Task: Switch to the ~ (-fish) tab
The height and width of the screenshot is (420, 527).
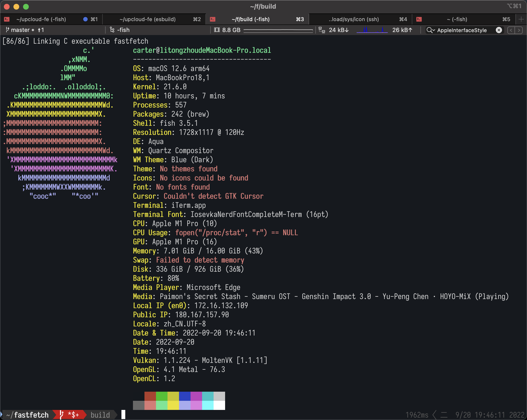Action: [x=457, y=19]
